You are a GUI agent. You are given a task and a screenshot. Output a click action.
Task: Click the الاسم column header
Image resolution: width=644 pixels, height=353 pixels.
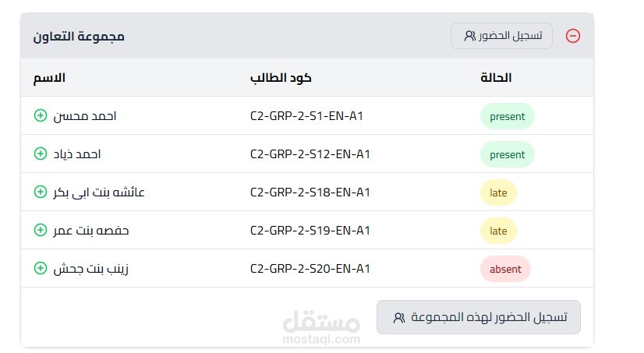(49, 78)
